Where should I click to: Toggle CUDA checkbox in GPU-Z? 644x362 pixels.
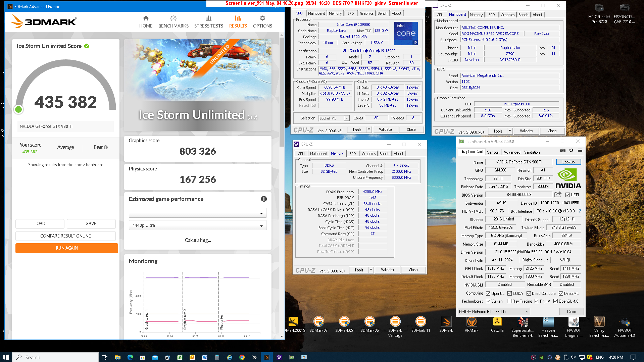pos(509,294)
